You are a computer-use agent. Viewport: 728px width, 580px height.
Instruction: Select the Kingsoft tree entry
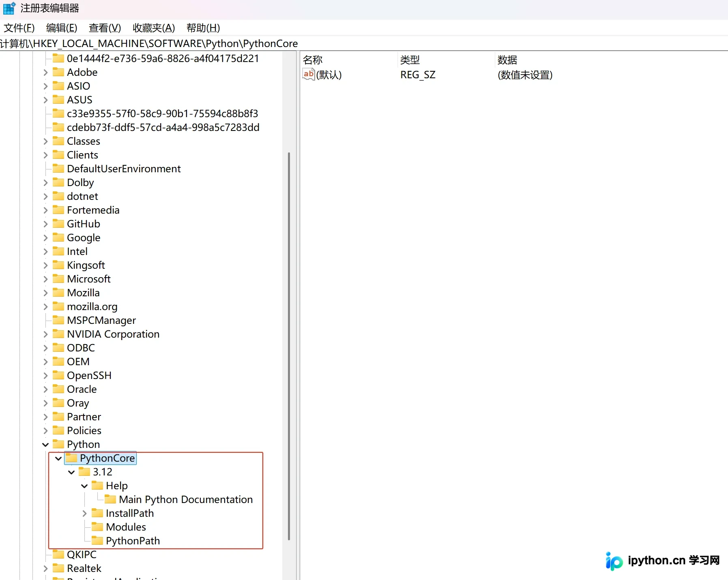tap(86, 265)
